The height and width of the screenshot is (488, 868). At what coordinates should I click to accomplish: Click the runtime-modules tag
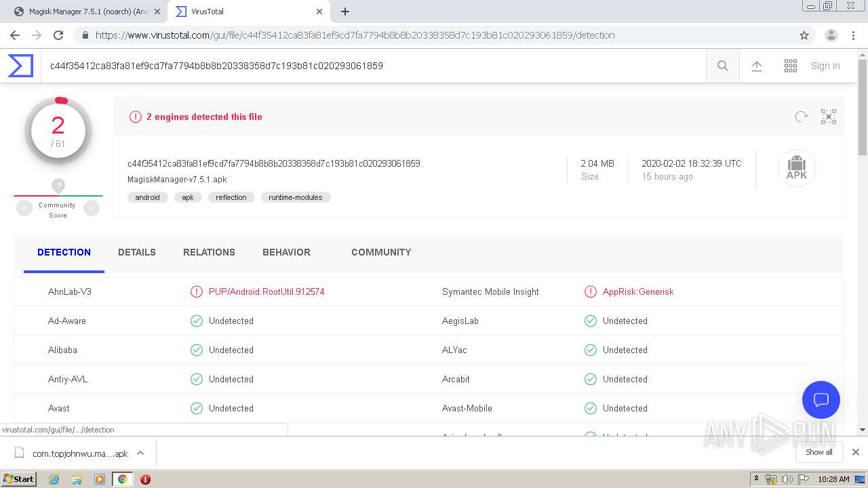pos(296,197)
